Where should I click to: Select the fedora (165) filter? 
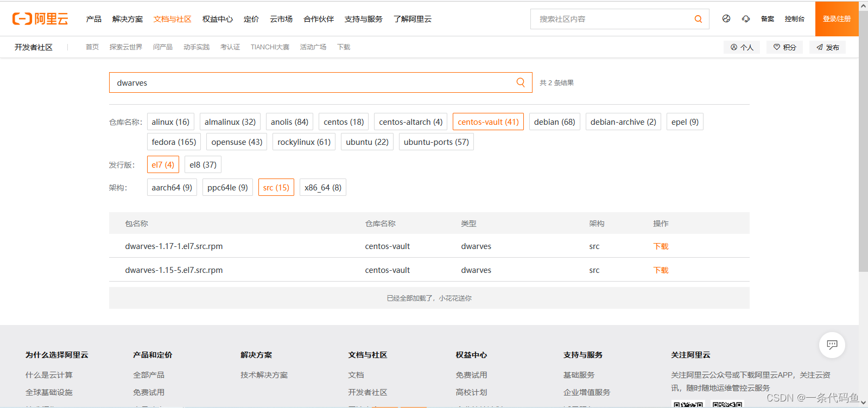(x=174, y=142)
